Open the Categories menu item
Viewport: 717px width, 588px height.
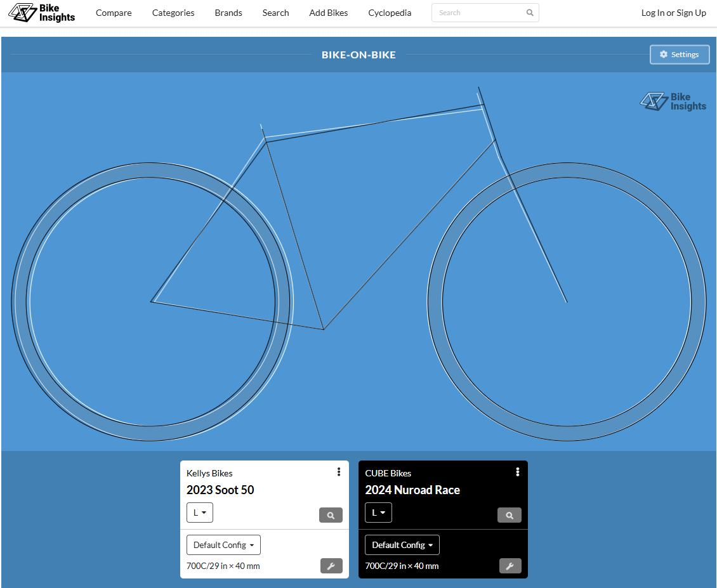(173, 13)
